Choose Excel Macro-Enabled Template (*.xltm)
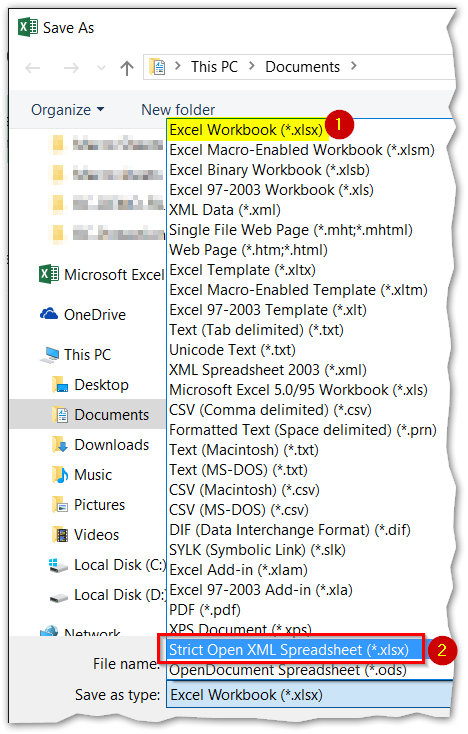 click(298, 290)
